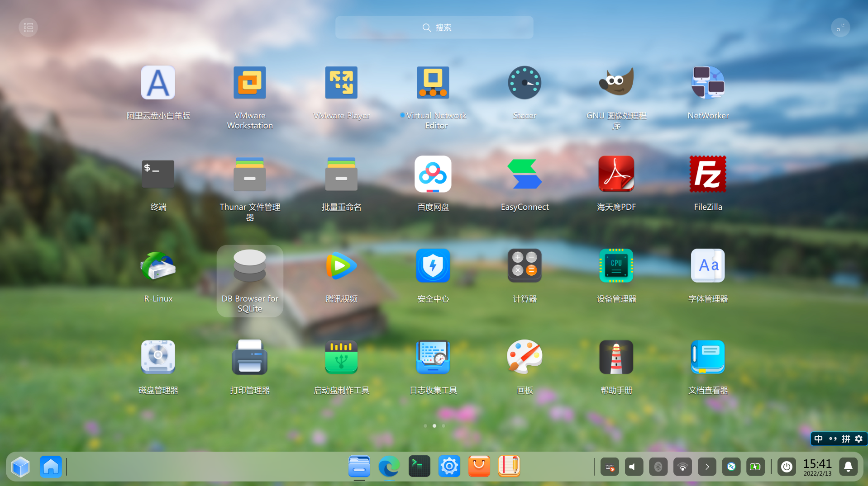Open the orange app store in the dock
The height and width of the screenshot is (486, 868).
click(x=479, y=467)
